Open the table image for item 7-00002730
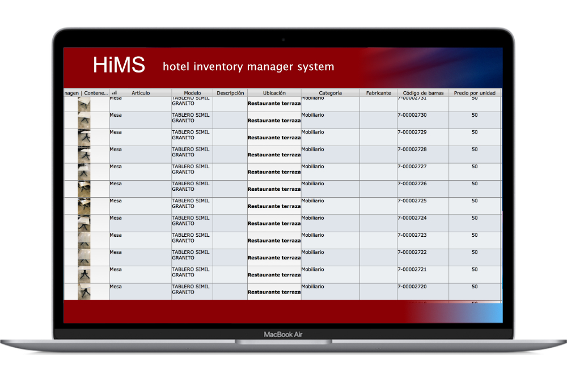The width and height of the screenshot is (567, 392). tap(84, 120)
